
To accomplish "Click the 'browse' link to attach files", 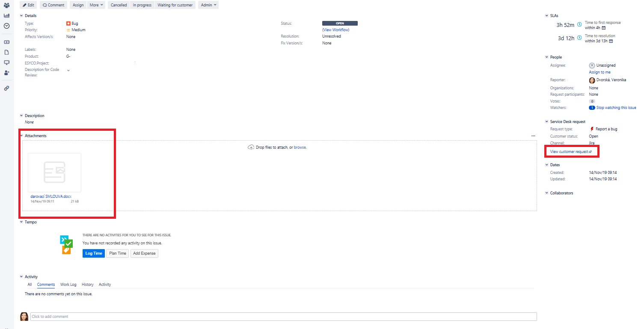I will [x=300, y=147].
